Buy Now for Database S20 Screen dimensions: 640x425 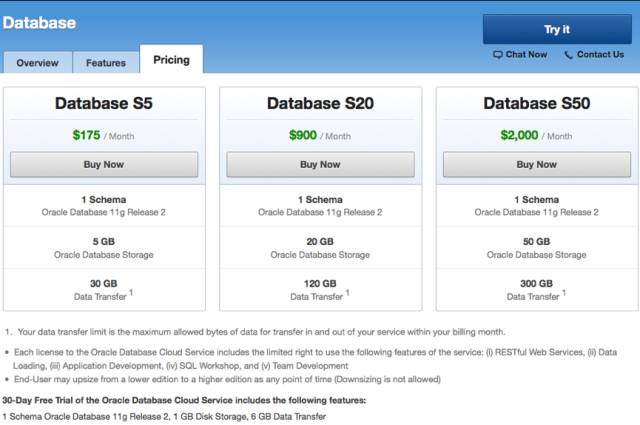coord(320,165)
